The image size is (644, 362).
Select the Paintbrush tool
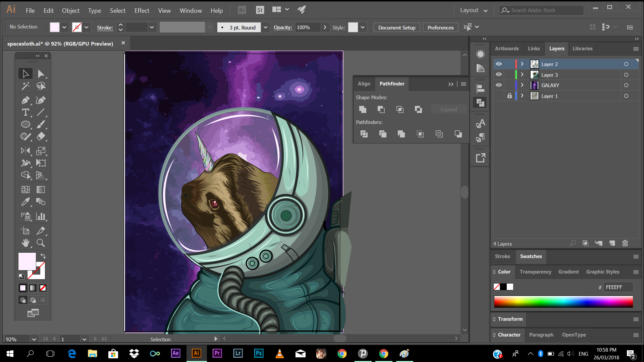(41, 124)
